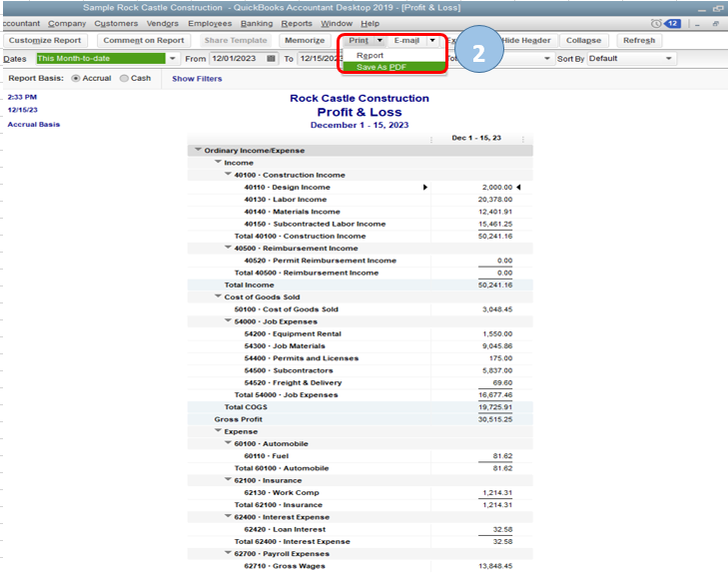Image resolution: width=728 pixels, height=573 pixels.
Task: Click the 54300 Job Materials amount 9,045.86
Action: coord(497,346)
